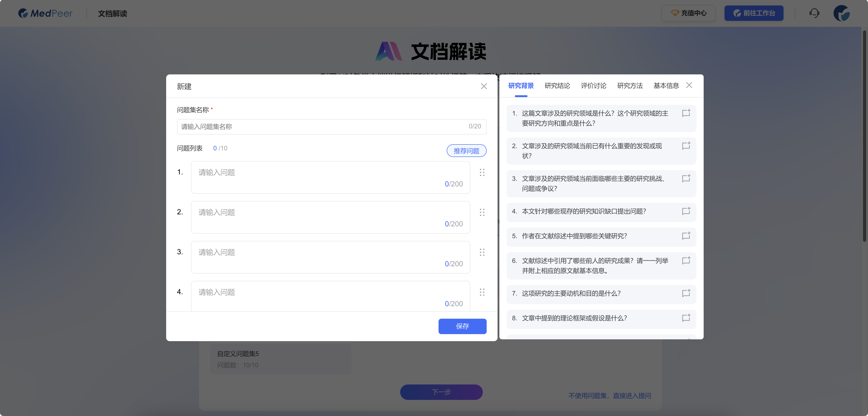
Task: Switch to the 研究结论 tab
Action: point(557,86)
